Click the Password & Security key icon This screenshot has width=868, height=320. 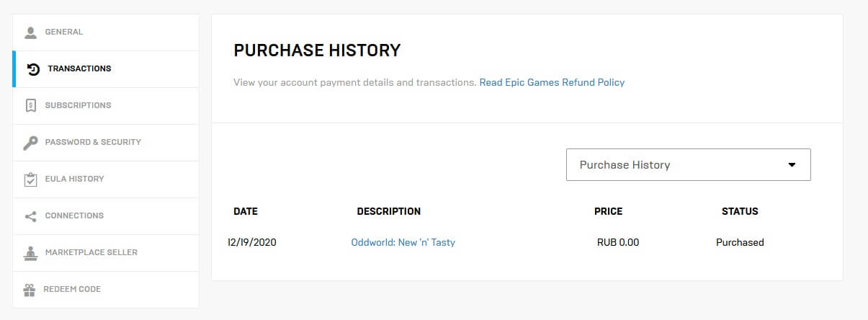pos(30,143)
